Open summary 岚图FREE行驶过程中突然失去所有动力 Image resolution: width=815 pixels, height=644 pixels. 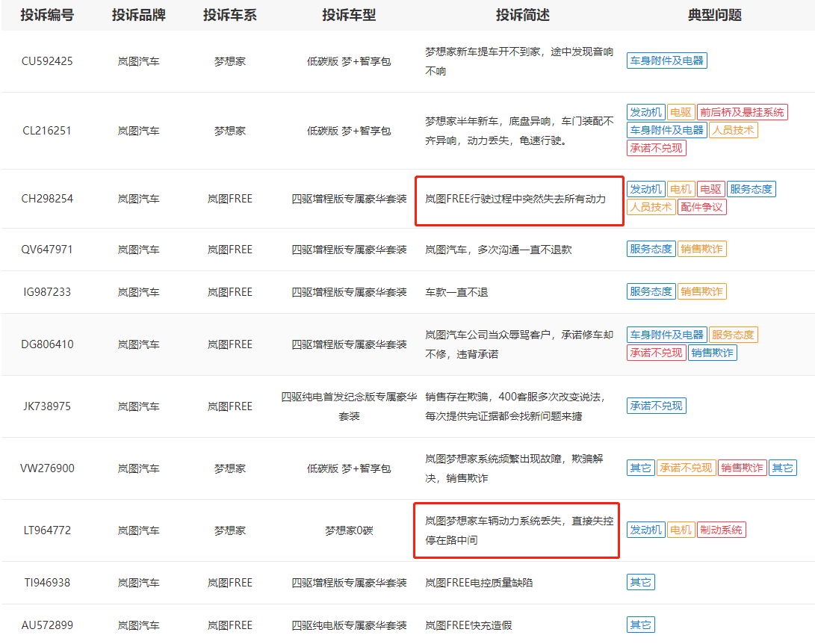click(x=515, y=199)
